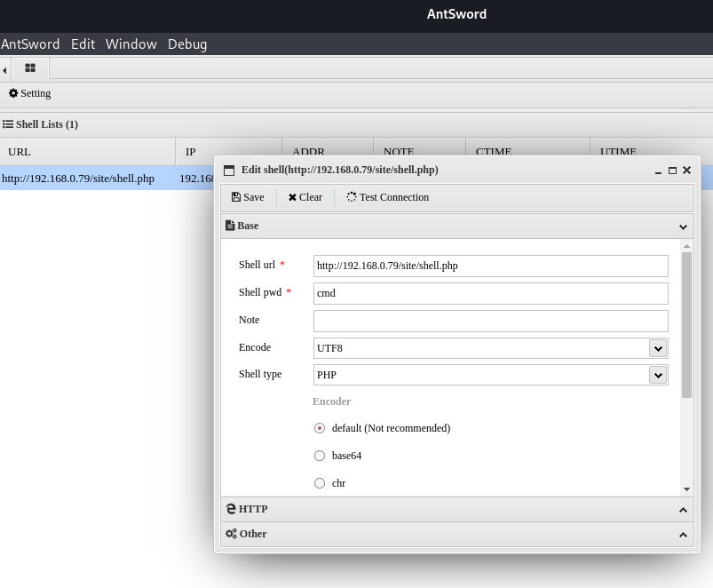The height and width of the screenshot is (588, 713).
Task: Click the IP column header
Action: (191, 152)
